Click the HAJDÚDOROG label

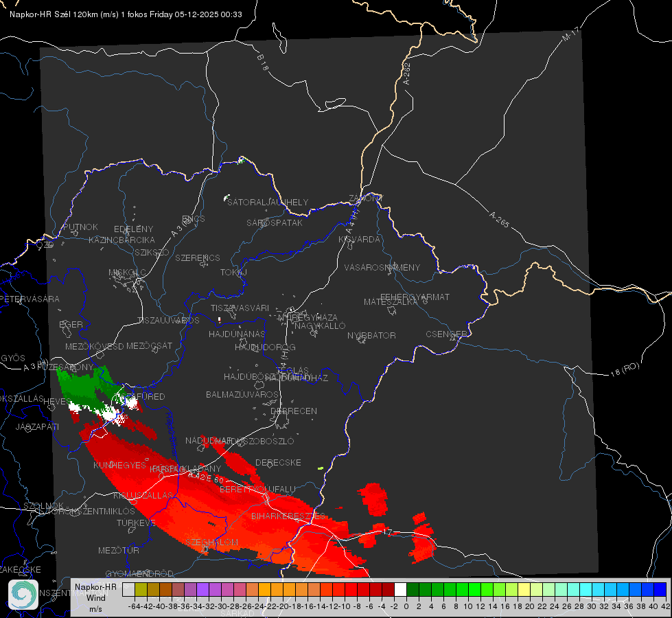pos(265,347)
